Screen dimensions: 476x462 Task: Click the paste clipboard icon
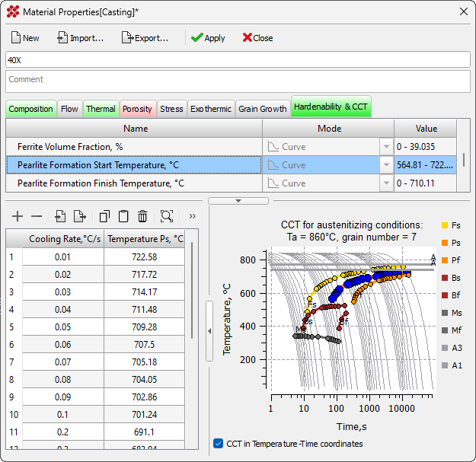(123, 217)
